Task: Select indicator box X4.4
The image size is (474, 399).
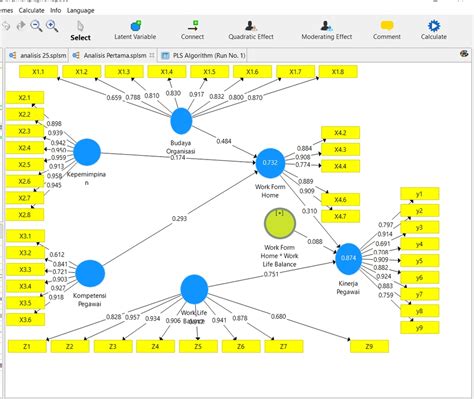Action: point(340,166)
